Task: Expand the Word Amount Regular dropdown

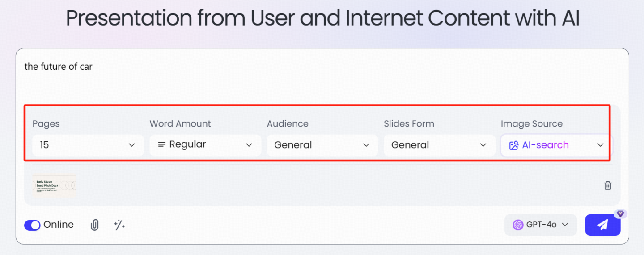Action: [x=205, y=145]
